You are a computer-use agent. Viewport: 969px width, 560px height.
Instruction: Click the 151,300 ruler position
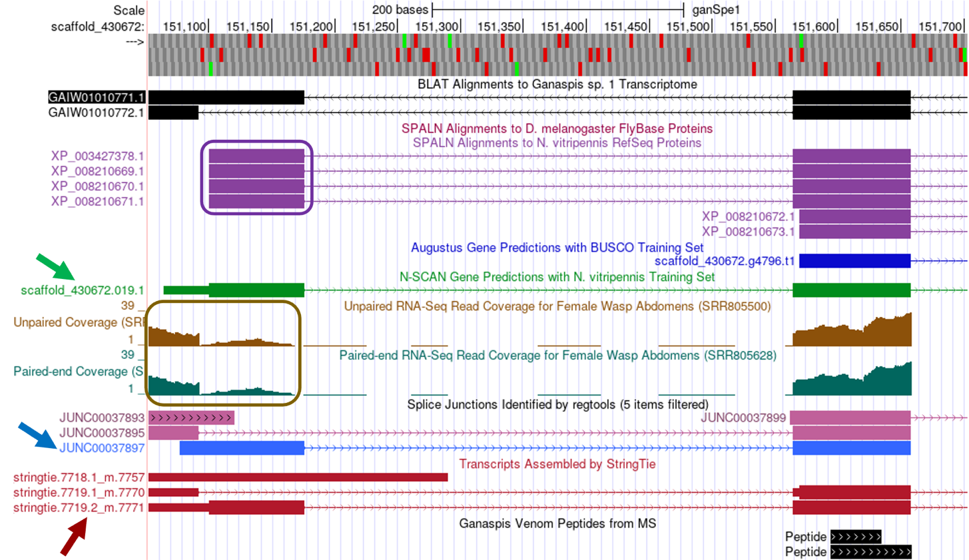pos(437,27)
